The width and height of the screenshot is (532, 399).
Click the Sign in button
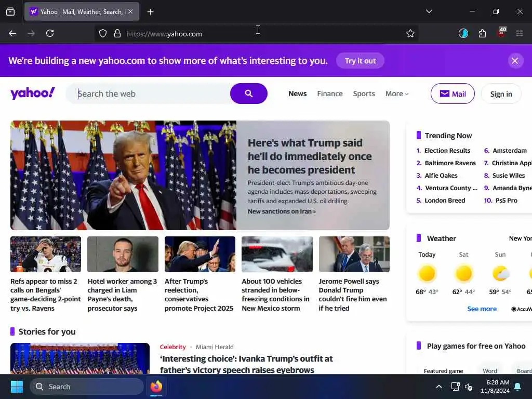pyautogui.click(x=501, y=94)
